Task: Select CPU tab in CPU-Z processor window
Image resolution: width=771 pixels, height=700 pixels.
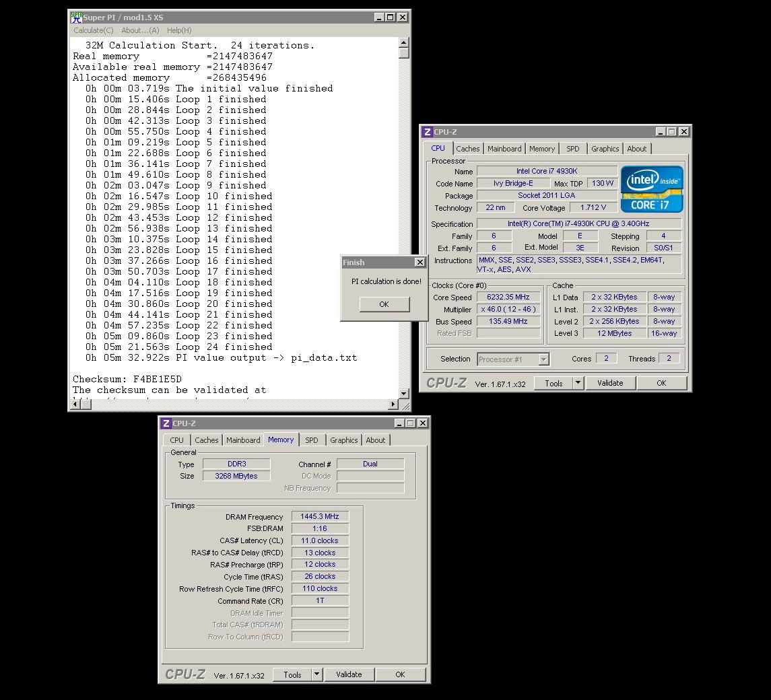Action: [x=438, y=149]
